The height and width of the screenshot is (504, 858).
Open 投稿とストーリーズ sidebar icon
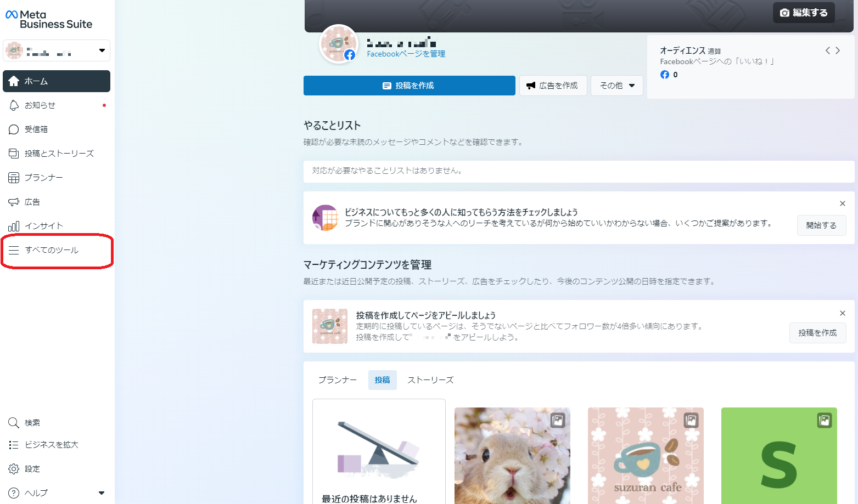pos(14,154)
